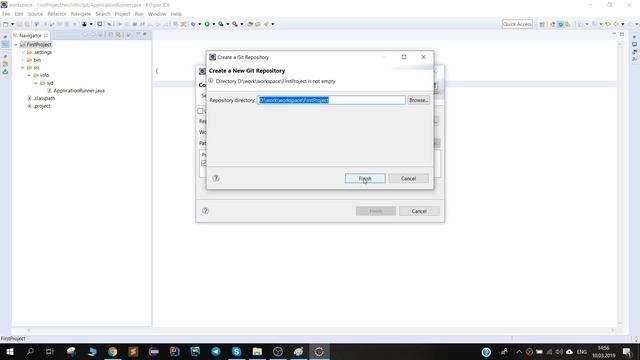Click the Windows Start button

(9, 351)
